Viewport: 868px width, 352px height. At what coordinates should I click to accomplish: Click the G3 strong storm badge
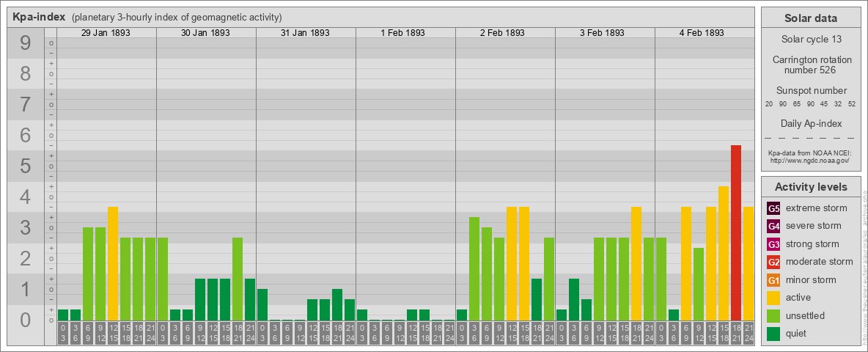pos(773,244)
